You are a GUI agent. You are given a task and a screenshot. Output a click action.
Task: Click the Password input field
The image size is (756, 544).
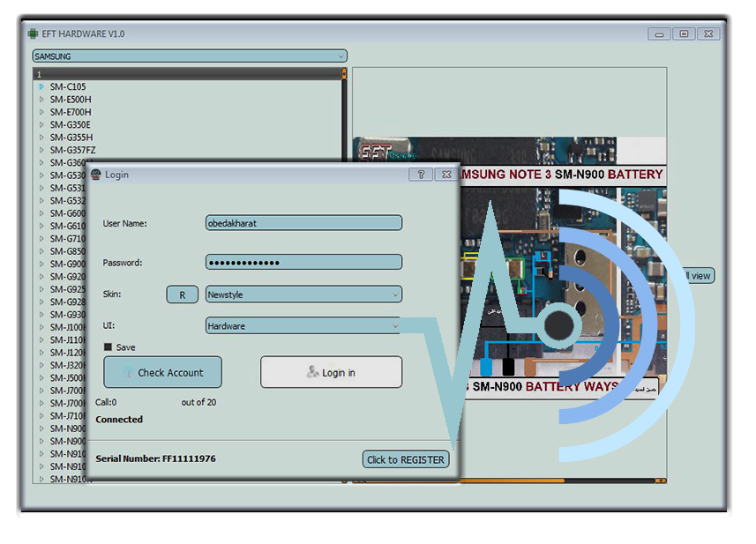click(x=303, y=263)
